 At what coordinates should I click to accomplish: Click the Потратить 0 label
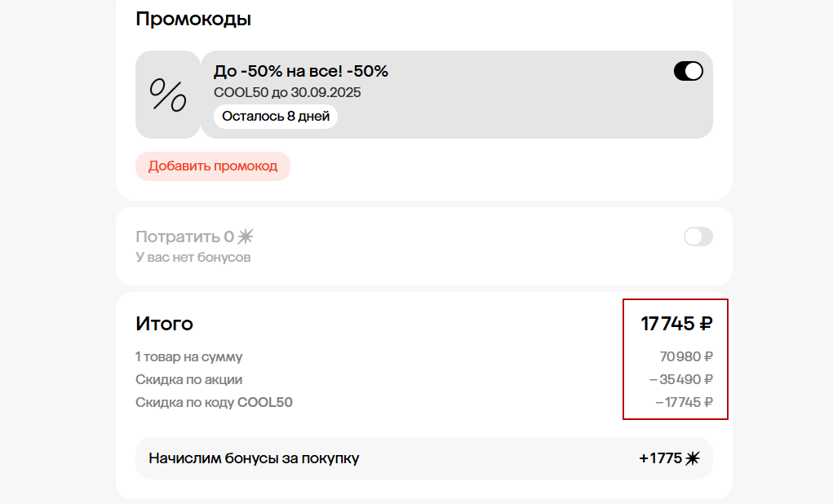pyautogui.click(x=184, y=237)
